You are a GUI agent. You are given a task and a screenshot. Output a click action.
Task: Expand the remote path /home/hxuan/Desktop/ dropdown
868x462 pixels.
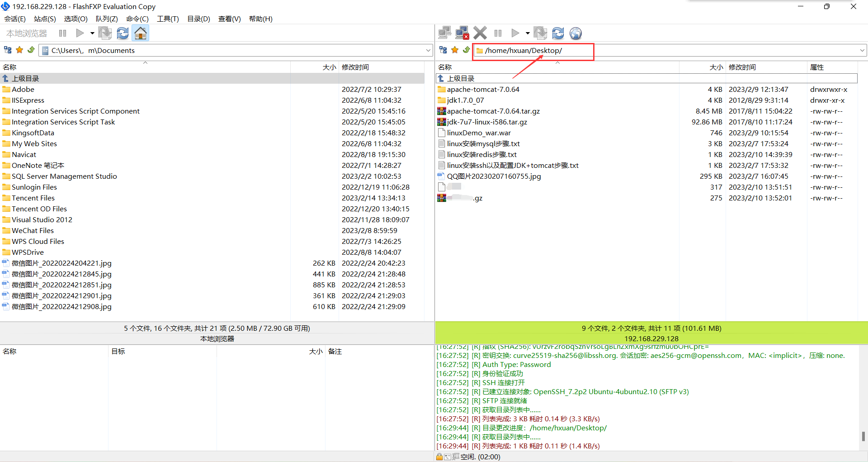click(862, 50)
